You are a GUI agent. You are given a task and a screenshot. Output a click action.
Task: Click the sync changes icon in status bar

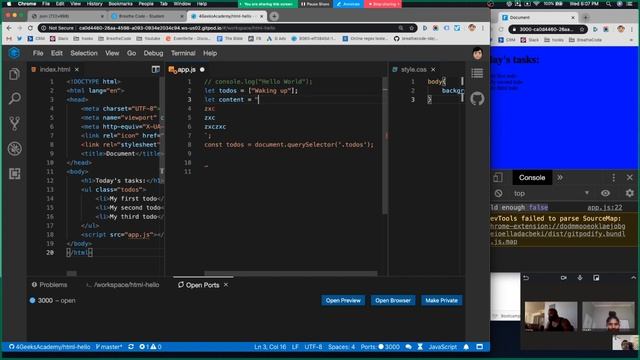(131, 347)
